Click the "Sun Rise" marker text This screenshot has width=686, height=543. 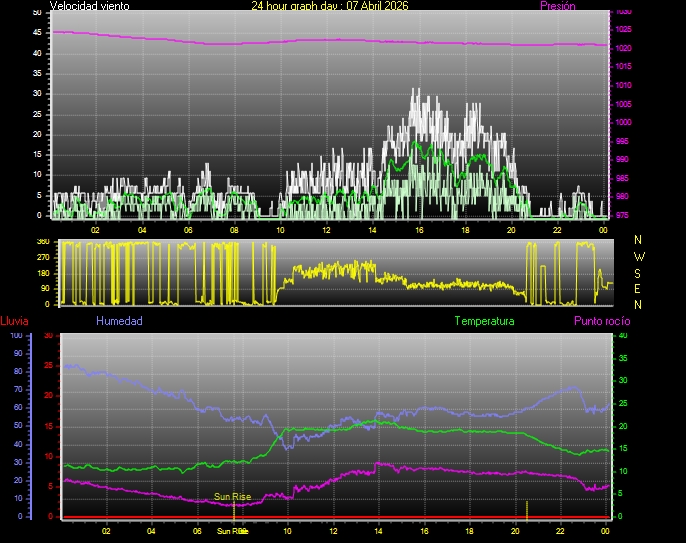pos(232,496)
